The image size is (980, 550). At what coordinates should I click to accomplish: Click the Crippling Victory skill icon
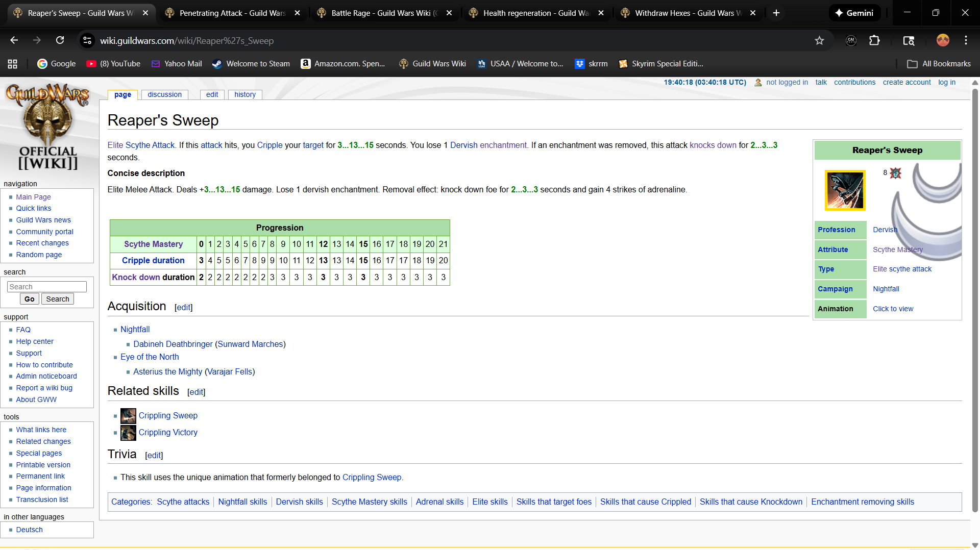pos(128,433)
